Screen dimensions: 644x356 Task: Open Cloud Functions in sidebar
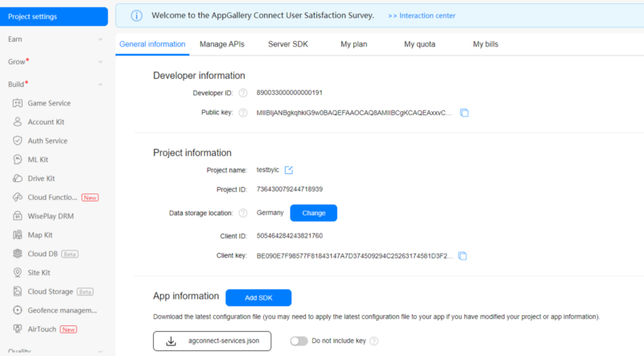point(52,197)
